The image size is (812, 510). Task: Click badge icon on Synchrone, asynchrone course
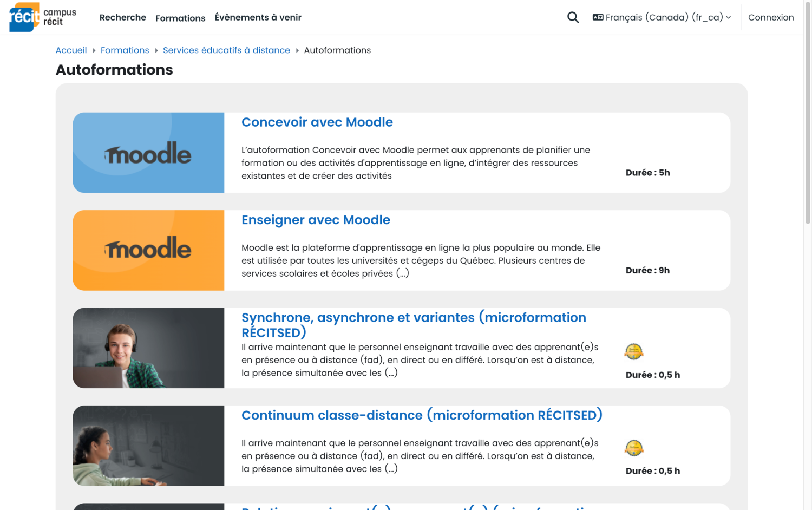click(633, 351)
